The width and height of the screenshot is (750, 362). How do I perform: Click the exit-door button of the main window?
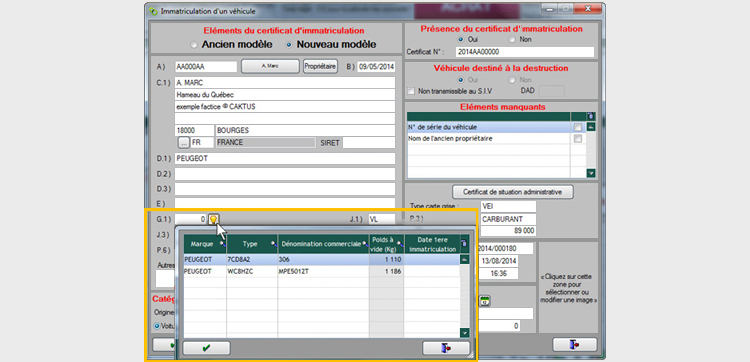click(574, 345)
